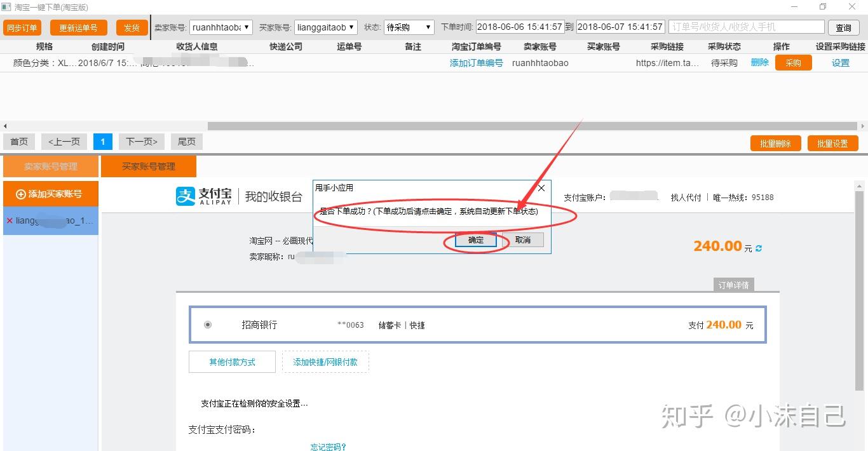The image size is (868, 451).
Task: Select the 招商银行 payment radio button
Action: tap(208, 325)
